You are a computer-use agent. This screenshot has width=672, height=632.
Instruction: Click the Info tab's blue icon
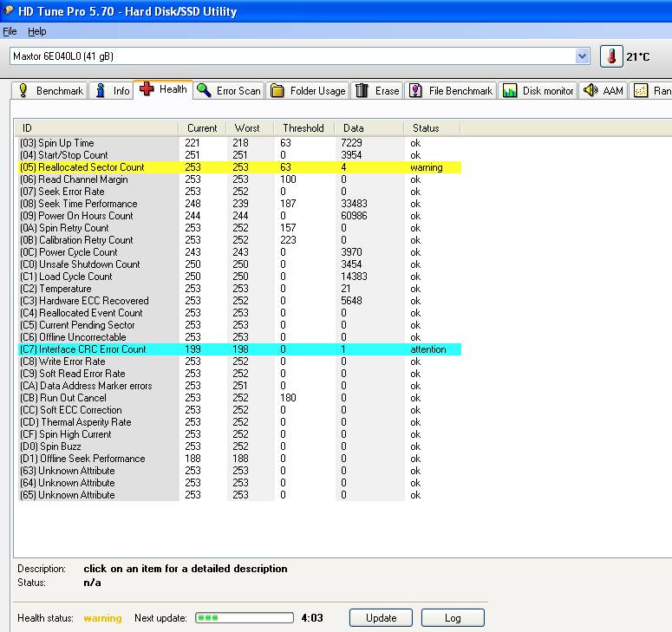pyautogui.click(x=101, y=90)
